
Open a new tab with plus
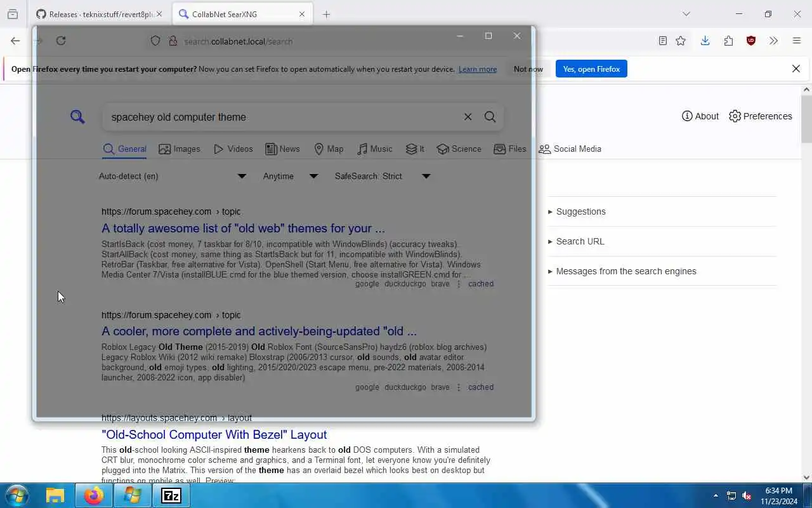pyautogui.click(x=326, y=14)
